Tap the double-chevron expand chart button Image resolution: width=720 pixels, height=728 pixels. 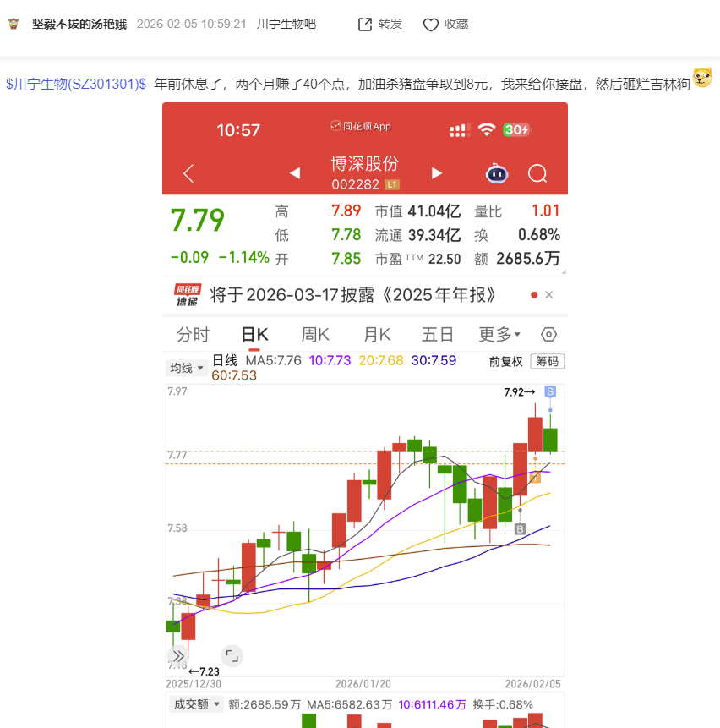[178, 656]
